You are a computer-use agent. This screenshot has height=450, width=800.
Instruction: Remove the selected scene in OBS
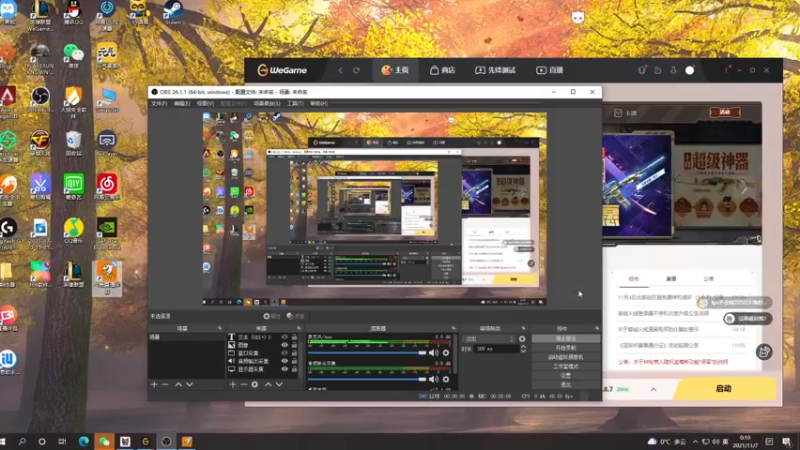[165, 384]
